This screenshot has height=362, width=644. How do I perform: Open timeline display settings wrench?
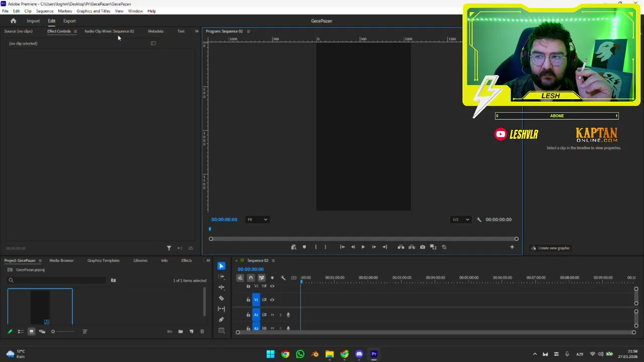283,278
